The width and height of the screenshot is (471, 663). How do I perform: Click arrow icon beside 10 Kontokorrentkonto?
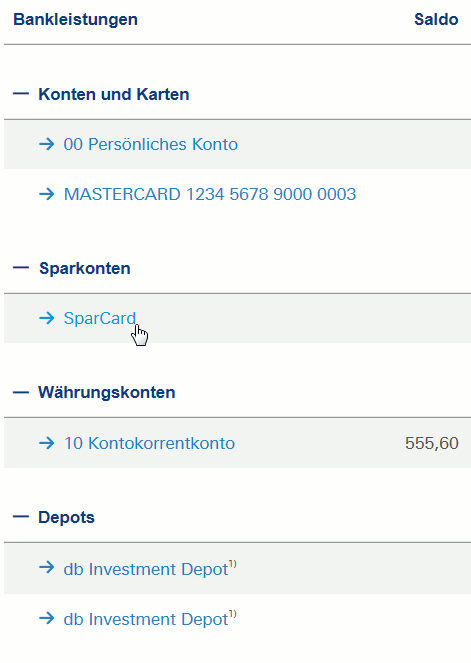tap(47, 443)
